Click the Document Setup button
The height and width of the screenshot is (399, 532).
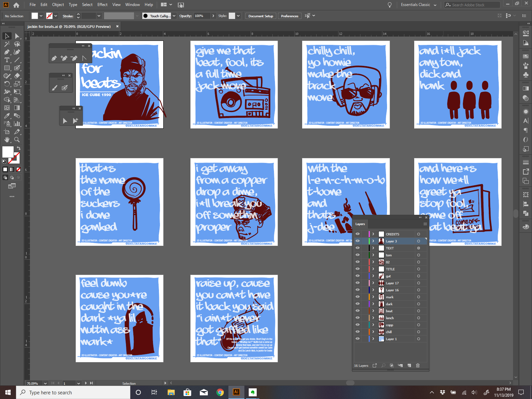coord(261,16)
